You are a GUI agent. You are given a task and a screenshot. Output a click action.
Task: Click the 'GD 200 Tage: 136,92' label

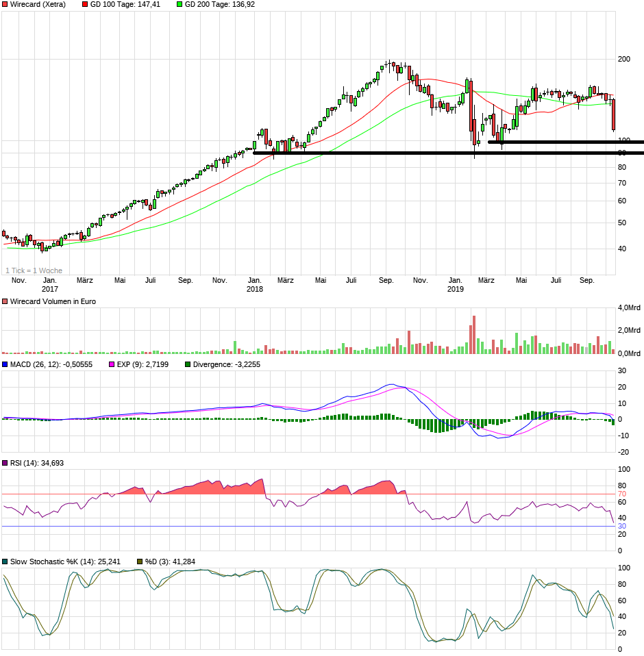coord(220,4)
